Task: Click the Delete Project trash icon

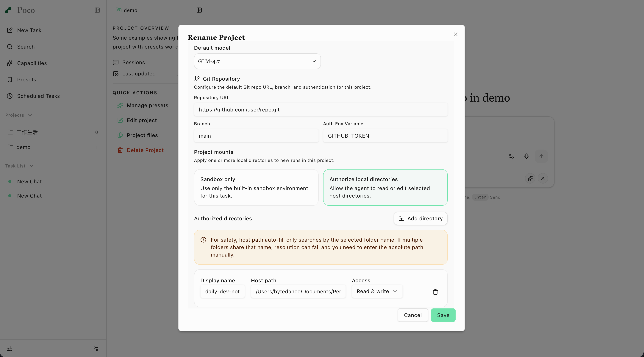Action: click(x=120, y=150)
